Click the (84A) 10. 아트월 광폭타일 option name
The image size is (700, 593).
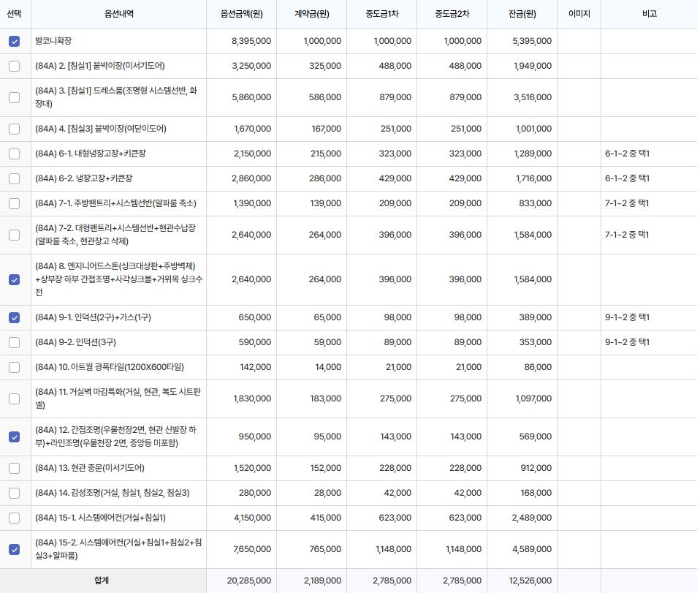[x=110, y=367]
